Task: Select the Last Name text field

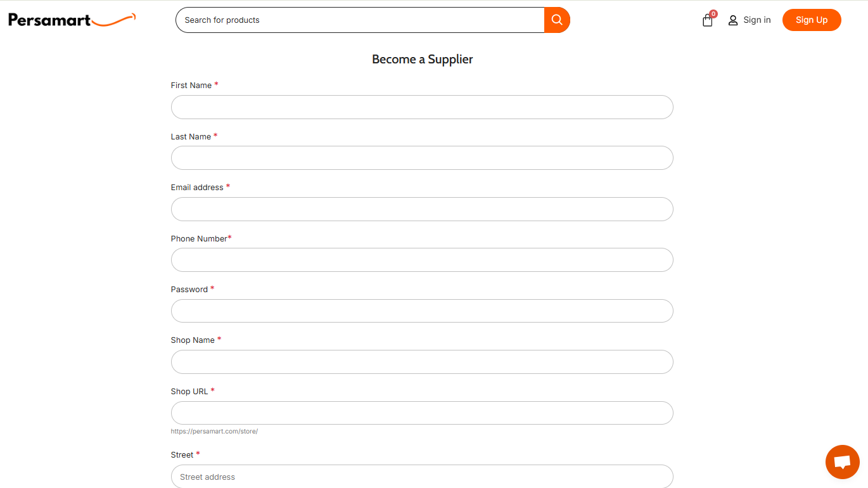Action: tap(422, 158)
